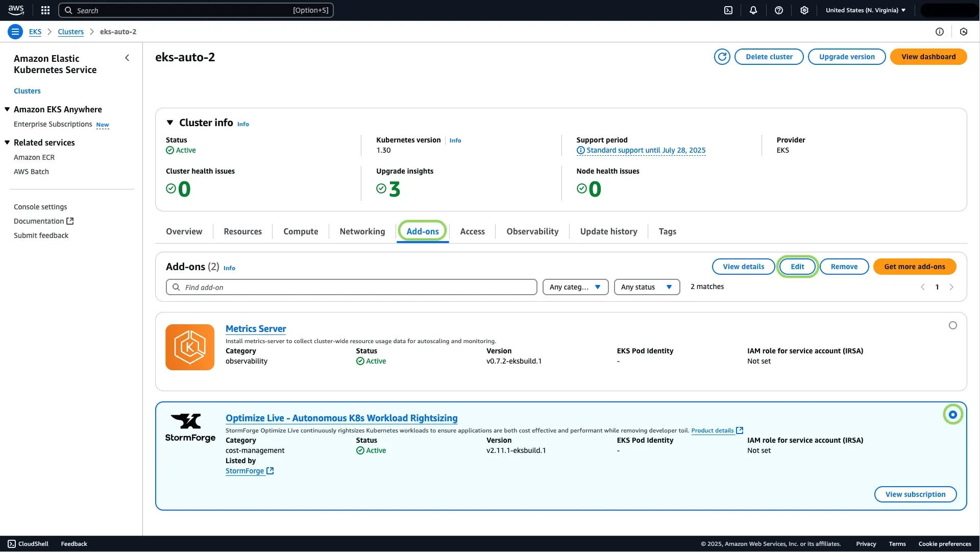Toggle the hamburger navigation menu icon
Image resolution: width=980 pixels, height=552 pixels.
tap(15, 32)
